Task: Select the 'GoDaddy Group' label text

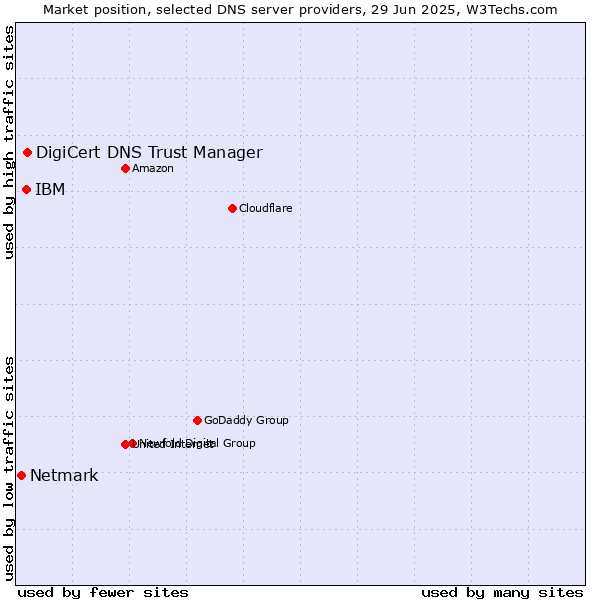Action: [x=246, y=420]
